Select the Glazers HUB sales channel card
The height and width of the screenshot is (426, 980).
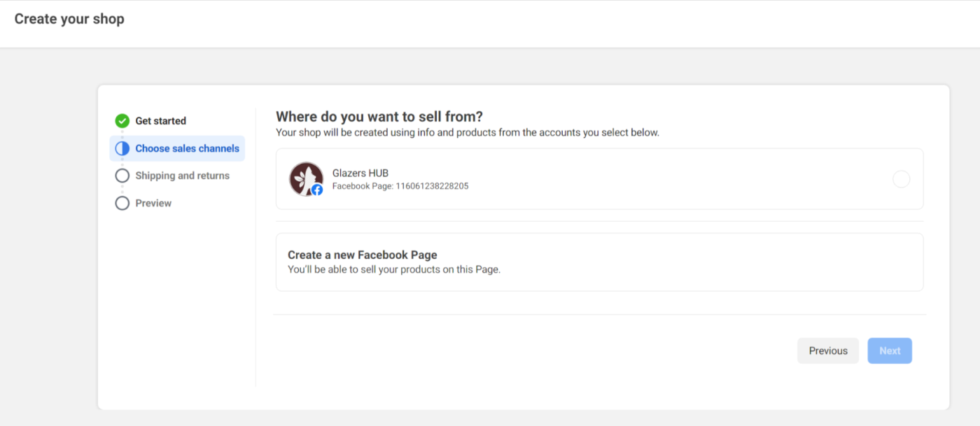click(599, 179)
